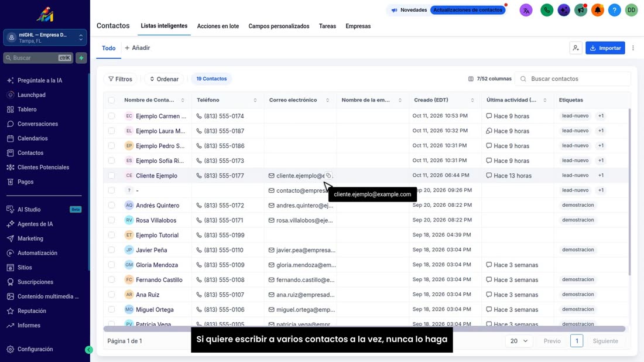Check the Javier Peña row checkbox
This screenshot has height=362, width=644.
tap(111, 250)
